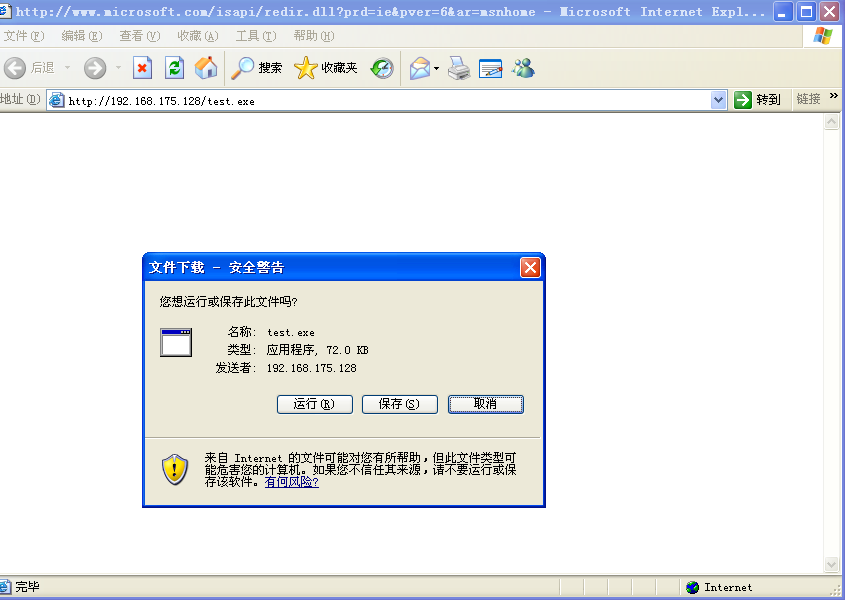Click the scroll down arrow
845x600 pixels.
click(x=832, y=564)
